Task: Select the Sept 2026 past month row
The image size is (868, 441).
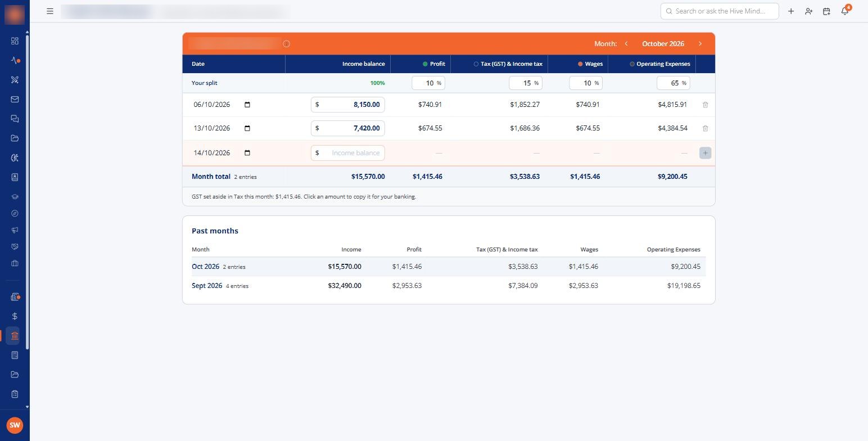Action: tap(449, 286)
